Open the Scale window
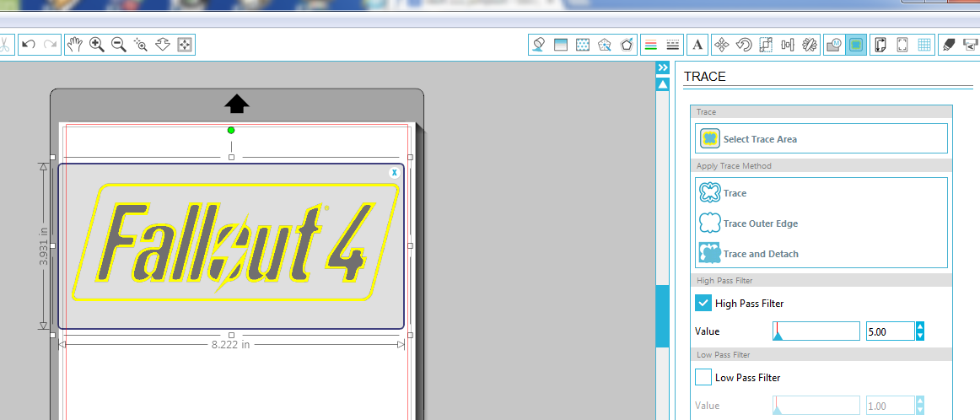Image resolution: width=980 pixels, height=420 pixels. click(x=766, y=45)
